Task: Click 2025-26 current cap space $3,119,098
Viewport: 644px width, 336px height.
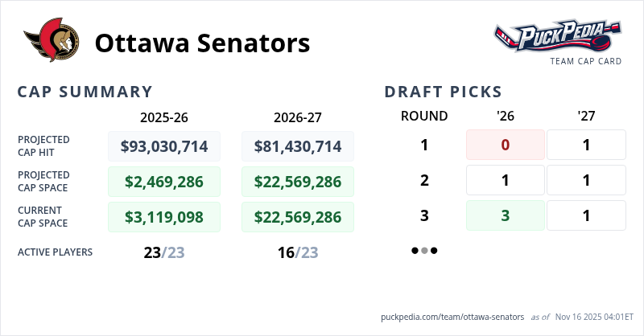Action: click(x=164, y=217)
